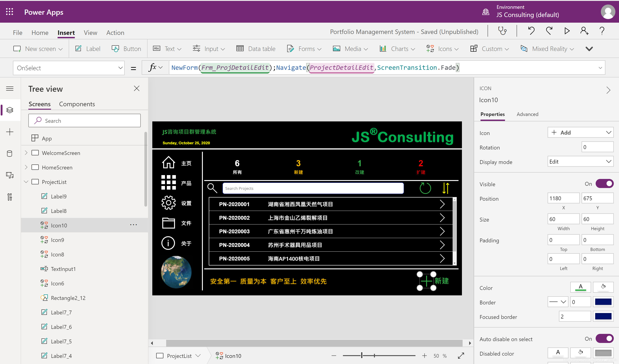This screenshot has width=619, height=364.
Task: Open the Icons insert menu
Action: tap(442, 49)
